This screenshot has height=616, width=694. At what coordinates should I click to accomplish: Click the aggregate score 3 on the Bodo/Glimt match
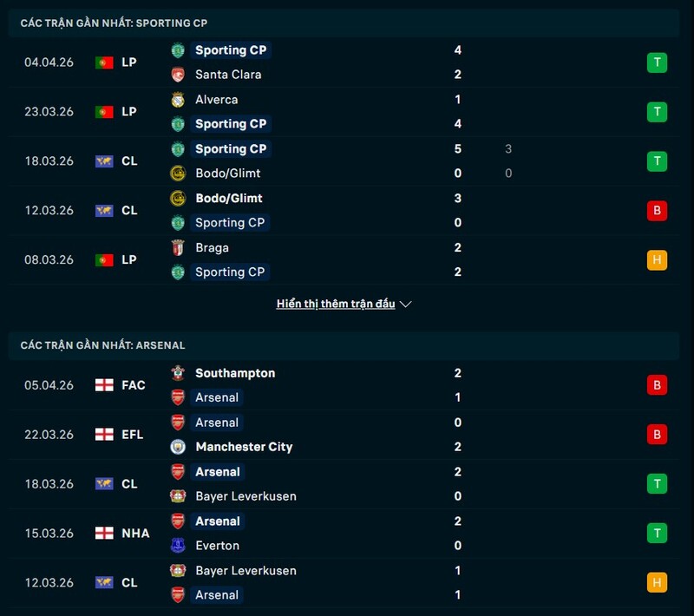point(508,148)
